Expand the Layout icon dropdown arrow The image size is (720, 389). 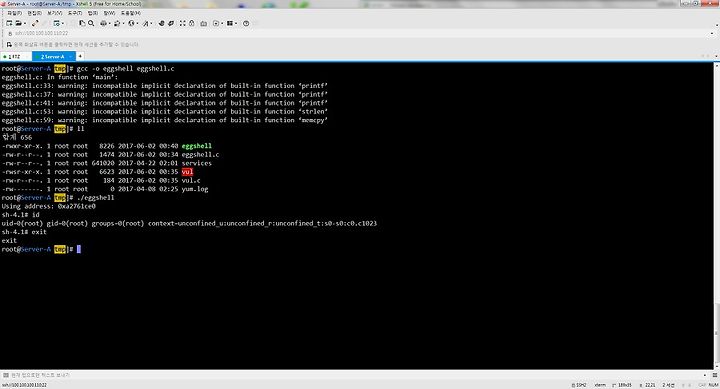pos(236,23)
